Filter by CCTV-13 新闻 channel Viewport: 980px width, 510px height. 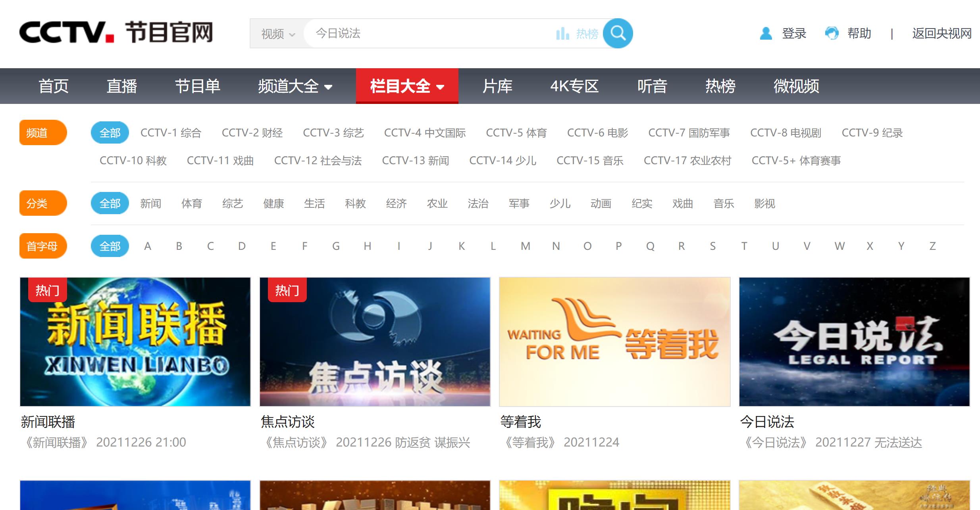pyautogui.click(x=415, y=161)
